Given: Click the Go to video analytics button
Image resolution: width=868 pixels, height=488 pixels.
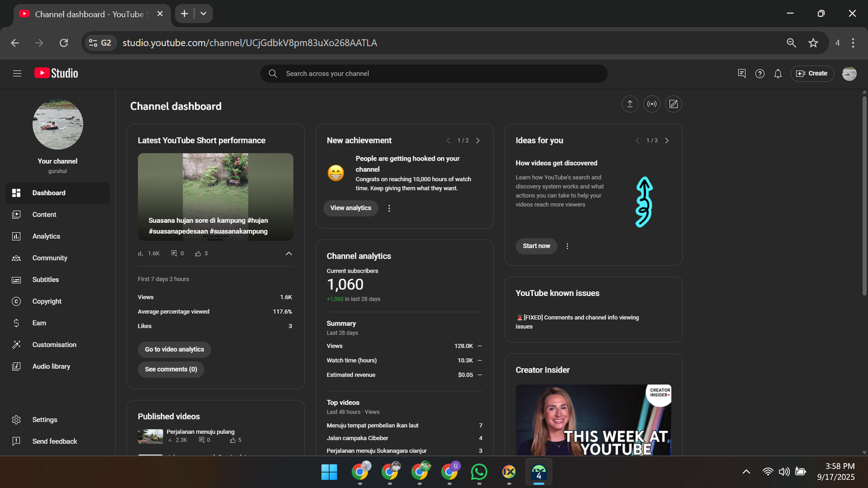Looking at the screenshot, I should [174, 350].
